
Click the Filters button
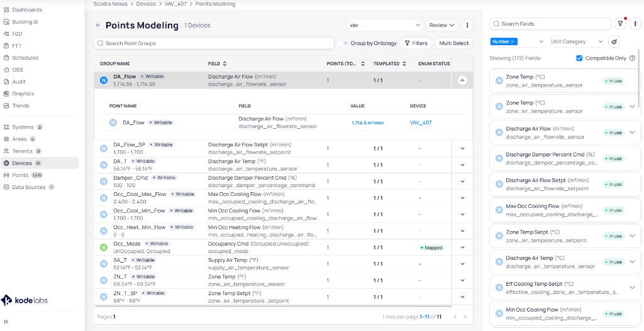click(x=416, y=43)
